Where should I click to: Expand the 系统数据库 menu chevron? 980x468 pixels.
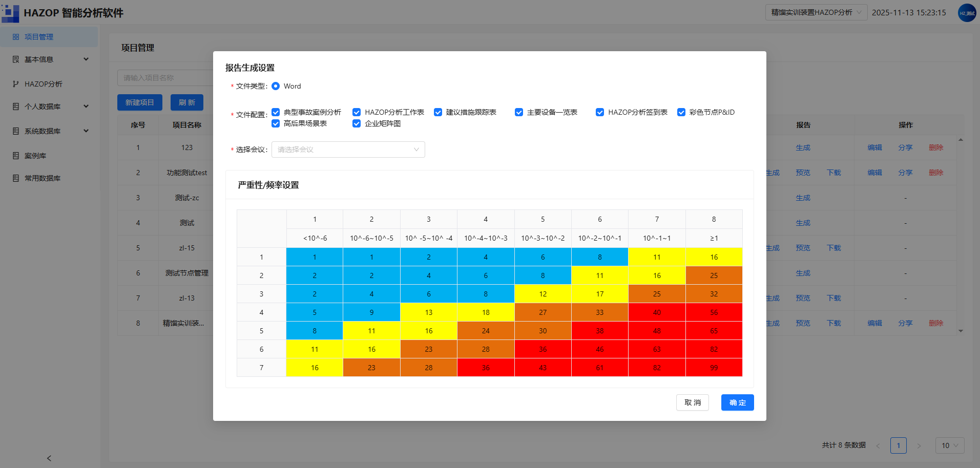pyautogui.click(x=86, y=131)
